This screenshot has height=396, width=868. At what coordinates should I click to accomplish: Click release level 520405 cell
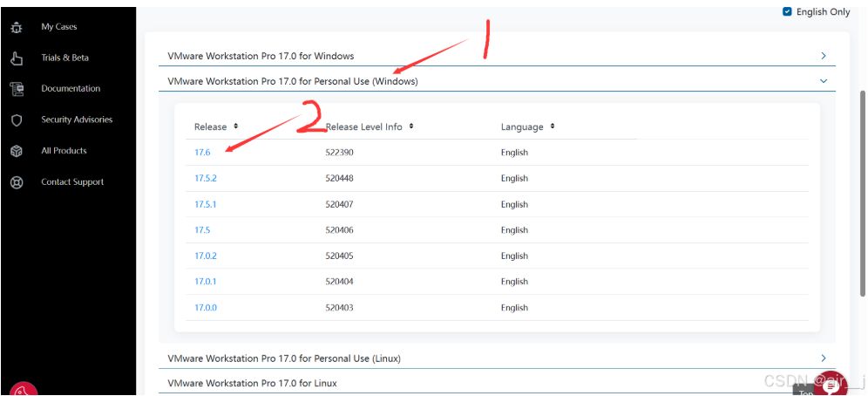pos(339,256)
